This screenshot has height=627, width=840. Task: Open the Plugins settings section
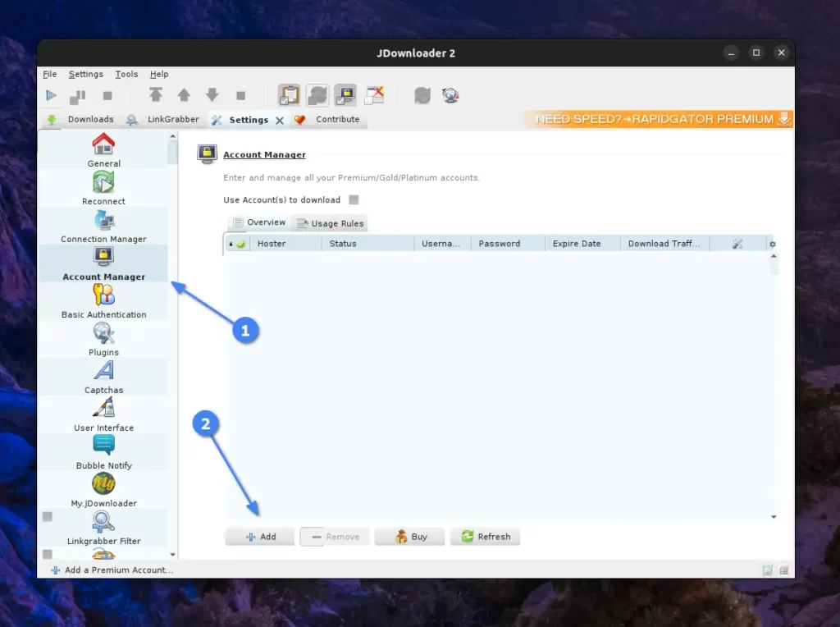(103, 339)
